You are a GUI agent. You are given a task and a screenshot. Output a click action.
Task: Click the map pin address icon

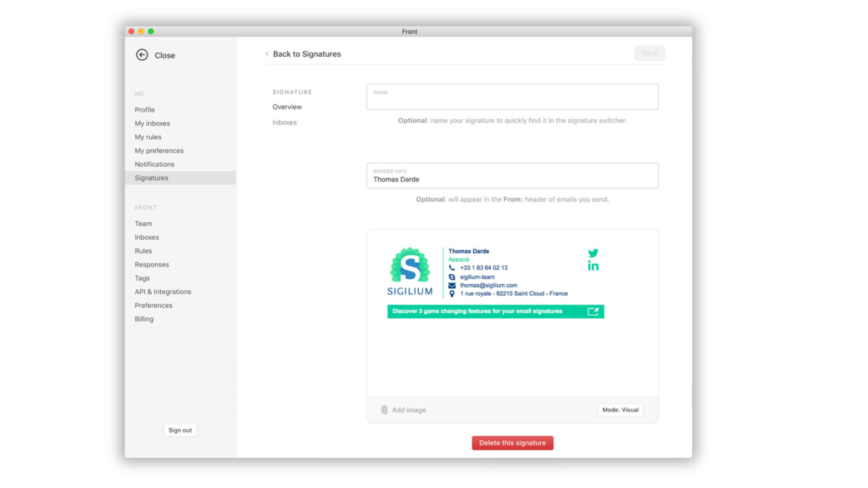coord(452,294)
